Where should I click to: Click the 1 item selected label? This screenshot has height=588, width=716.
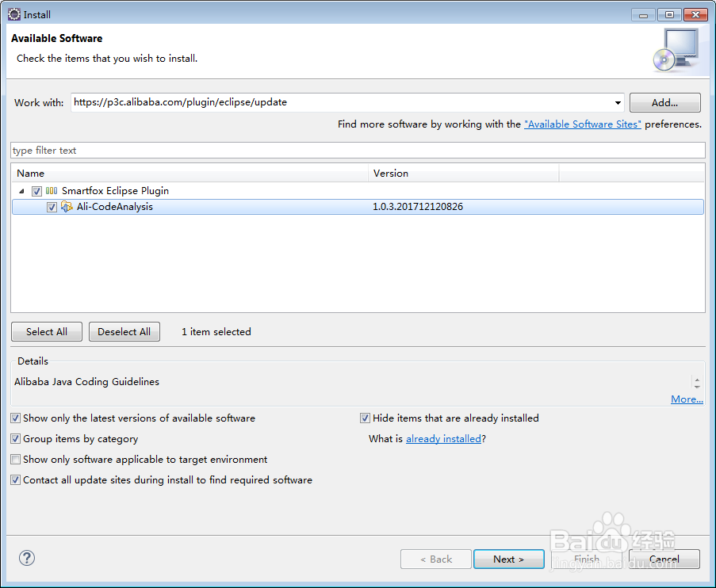click(x=216, y=332)
